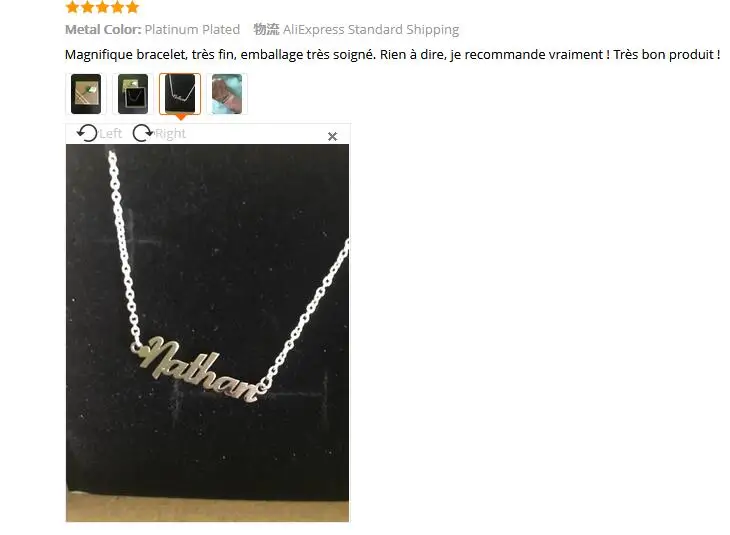
Task: Click the 物流 logistics label
Action: [266, 29]
